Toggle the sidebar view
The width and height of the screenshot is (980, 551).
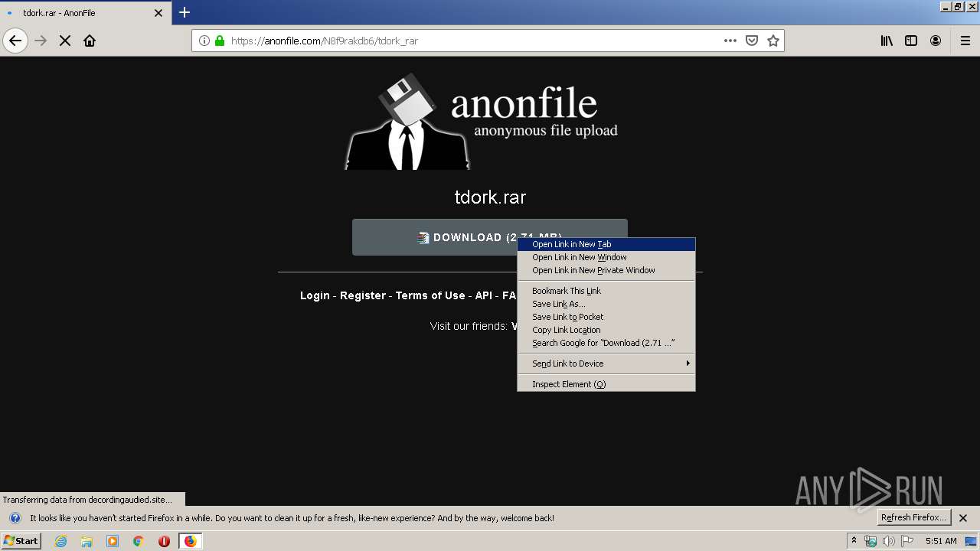click(911, 41)
